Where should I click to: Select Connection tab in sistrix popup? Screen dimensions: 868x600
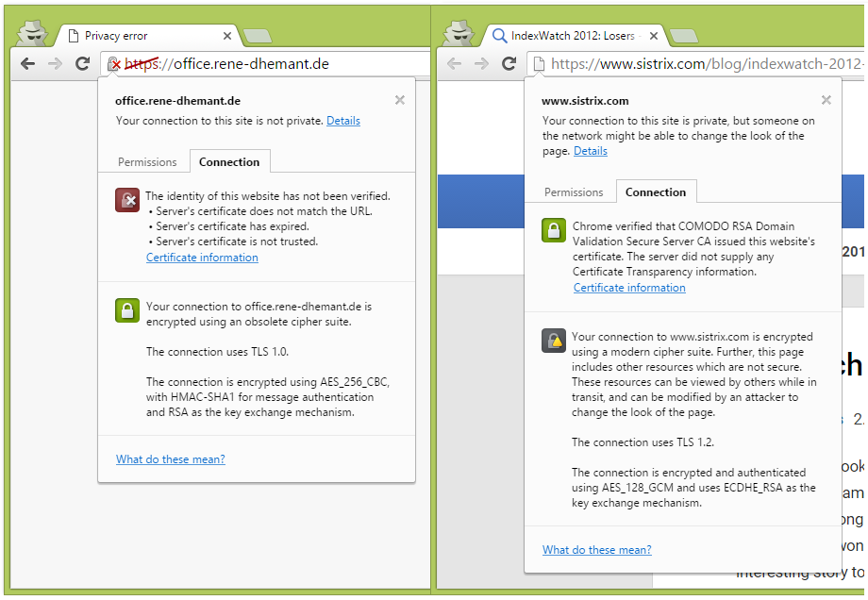click(656, 192)
